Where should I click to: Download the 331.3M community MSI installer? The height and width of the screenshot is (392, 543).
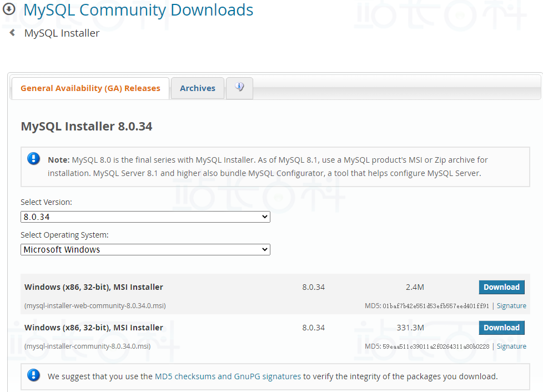[501, 328]
